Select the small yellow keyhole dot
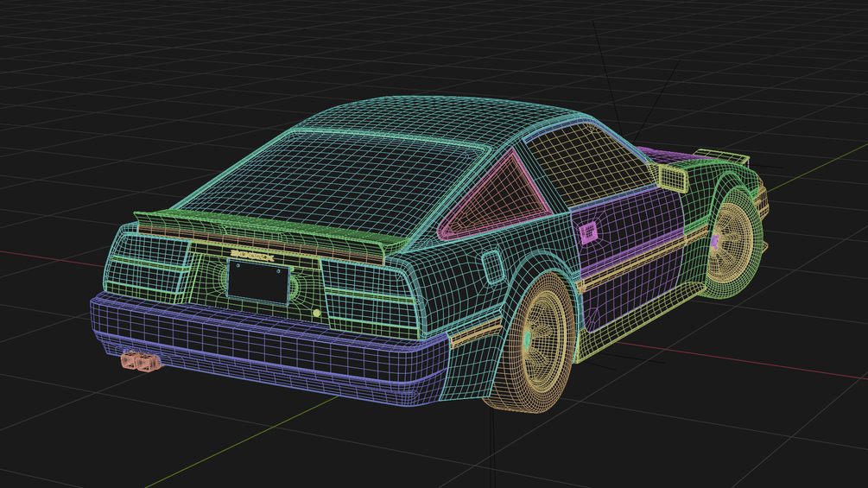Image resolution: width=868 pixels, height=488 pixels. (x=316, y=314)
